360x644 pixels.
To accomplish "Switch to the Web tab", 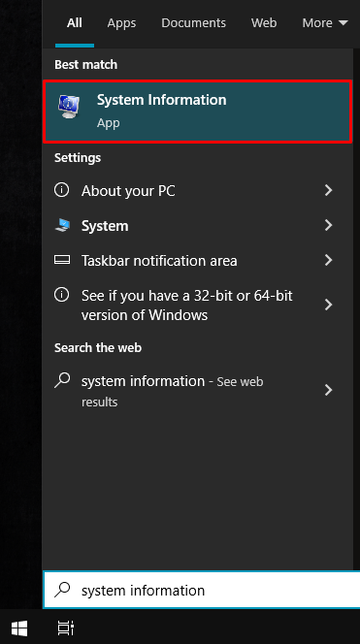I will click(x=264, y=23).
